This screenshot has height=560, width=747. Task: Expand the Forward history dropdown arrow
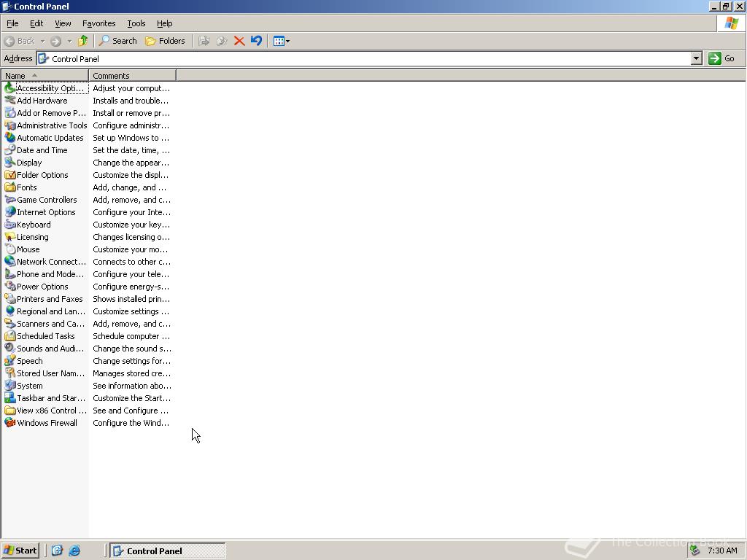pyautogui.click(x=69, y=41)
